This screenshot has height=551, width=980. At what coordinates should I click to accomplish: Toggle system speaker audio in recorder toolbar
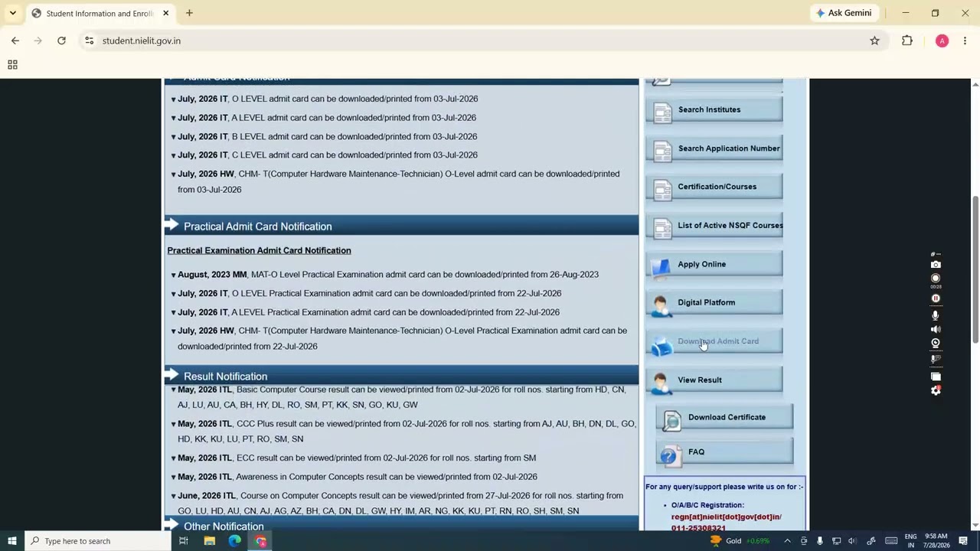[x=936, y=329]
